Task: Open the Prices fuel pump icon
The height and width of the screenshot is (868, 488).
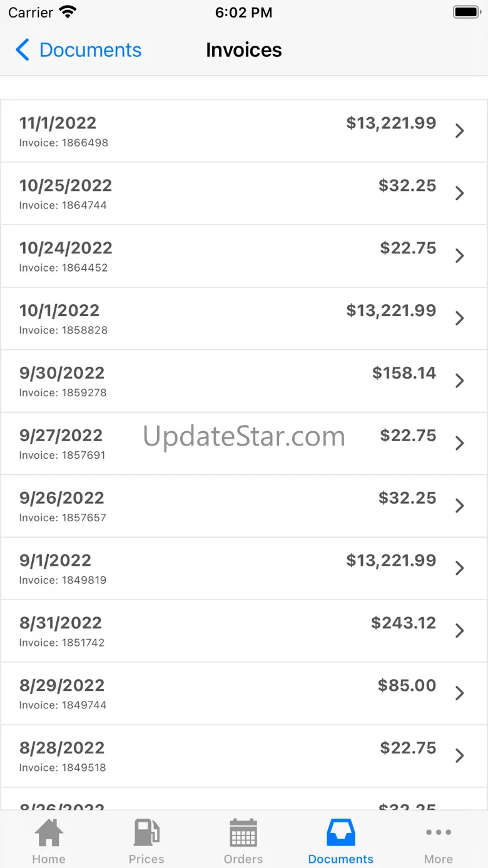Action: point(146,833)
